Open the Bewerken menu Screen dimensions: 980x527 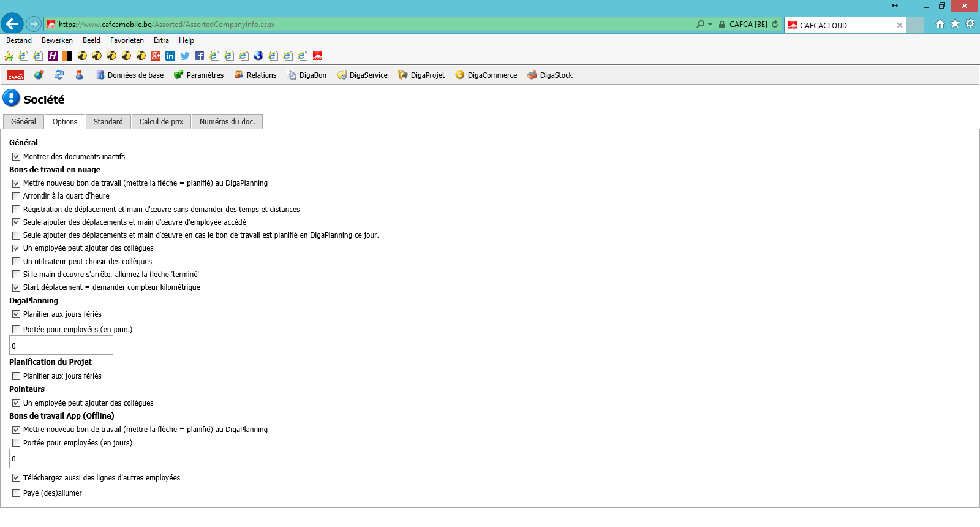57,40
